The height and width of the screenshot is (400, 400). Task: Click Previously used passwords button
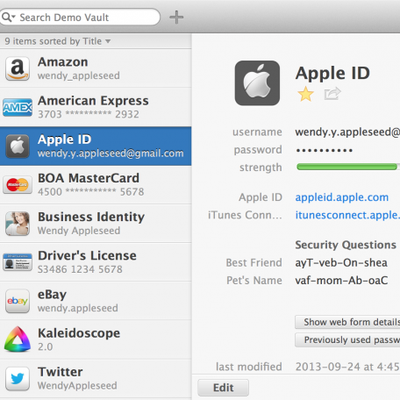tap(348, 340)
